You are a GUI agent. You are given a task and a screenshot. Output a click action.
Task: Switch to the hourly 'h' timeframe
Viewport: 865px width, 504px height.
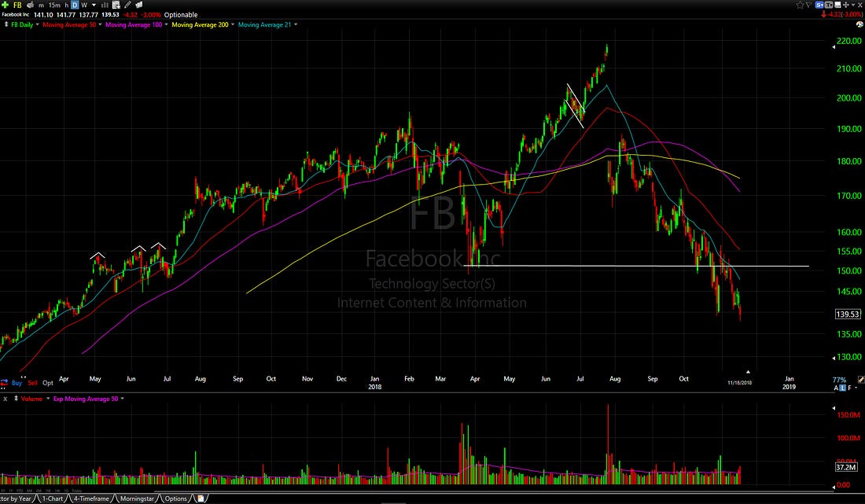coord(67,5)
